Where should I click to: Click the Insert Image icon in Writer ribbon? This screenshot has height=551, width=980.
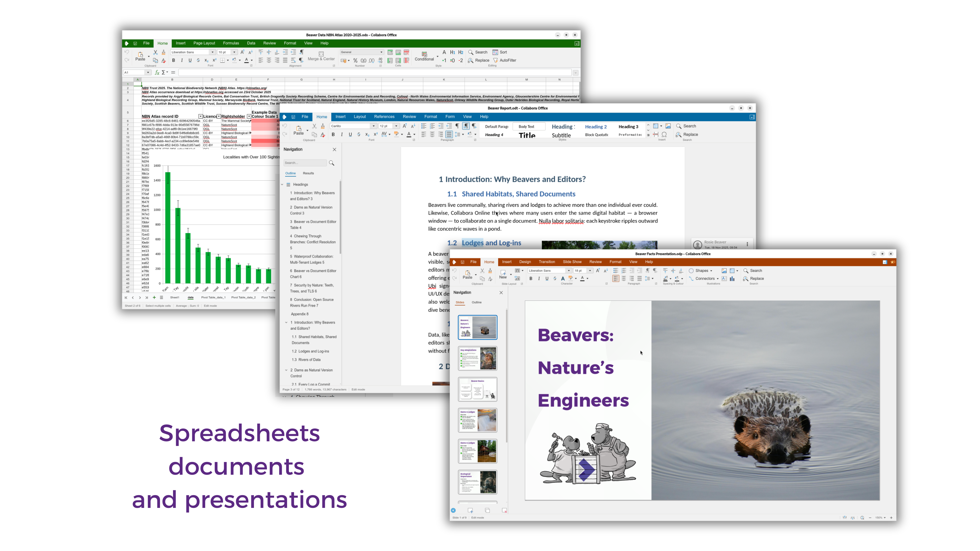click(668, 126)
